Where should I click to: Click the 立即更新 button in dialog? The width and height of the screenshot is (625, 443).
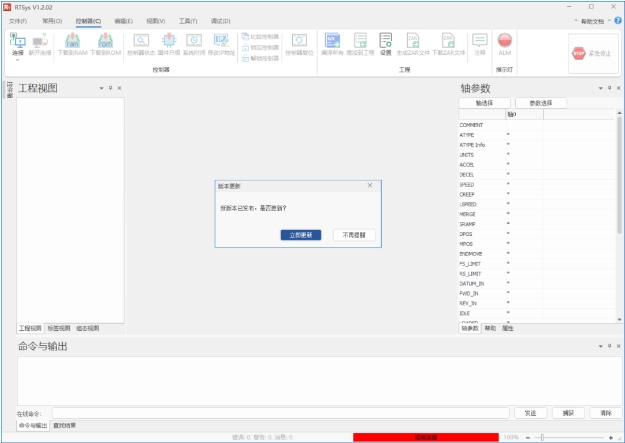pyautogui.click(x=301, y=235)
